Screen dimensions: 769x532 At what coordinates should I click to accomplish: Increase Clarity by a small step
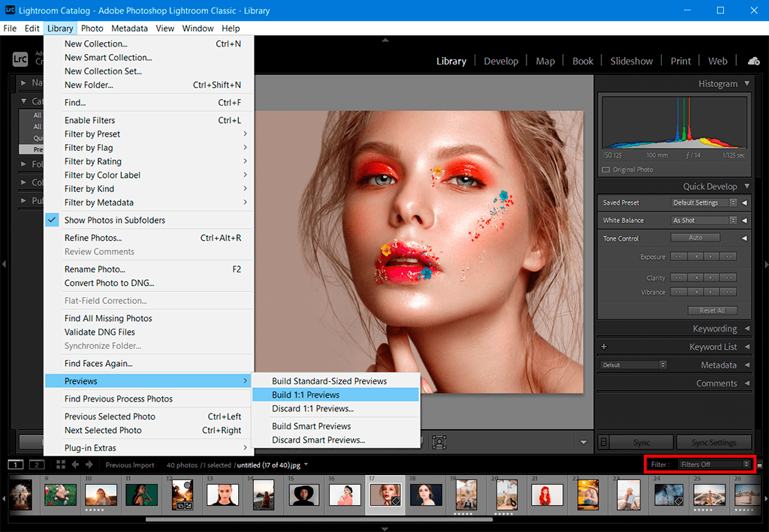[712, 278]
